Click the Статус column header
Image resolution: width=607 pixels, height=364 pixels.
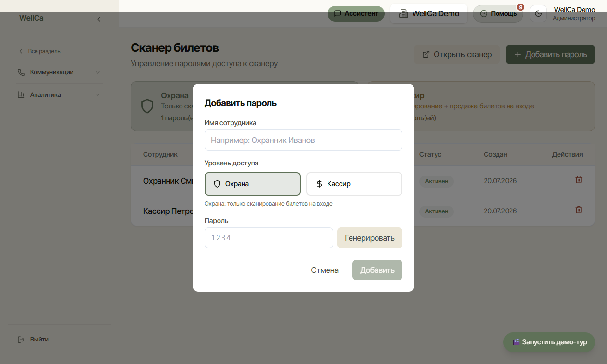coord(430,154)
